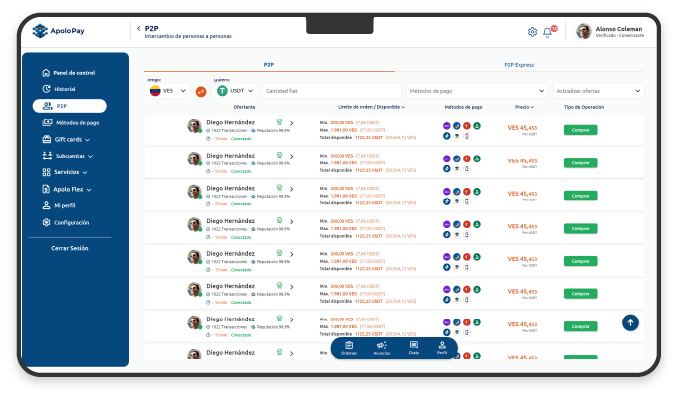Switch to the P2P Express tab
The image size is (678, 398).
click(x=519, y=65)
